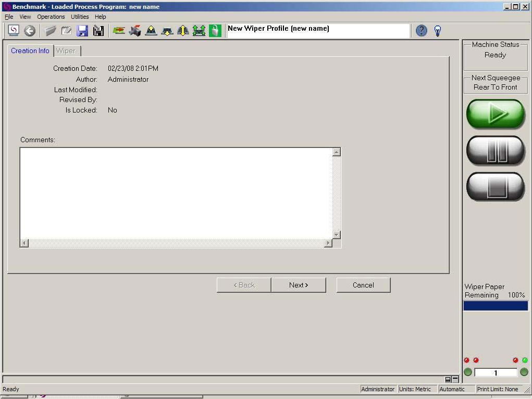Click the Comments scroll down arrow
This screenshot has height=399, width=532.
pyautogui.click(x=337, y=235)
